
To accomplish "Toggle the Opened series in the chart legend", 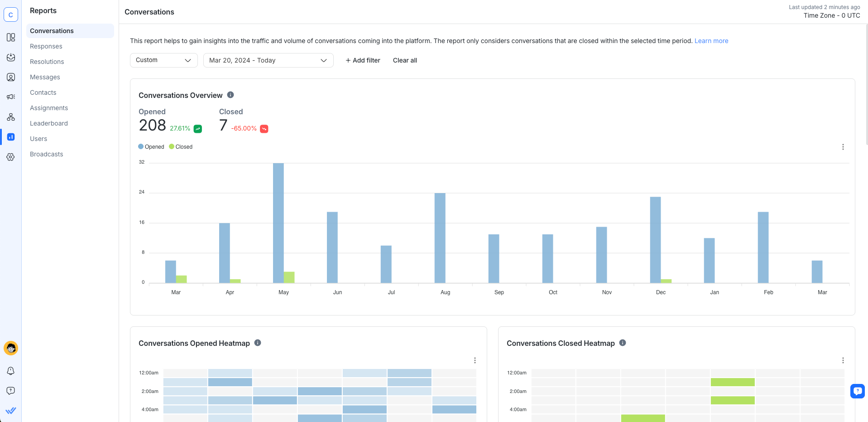I will tap(151, 146).
